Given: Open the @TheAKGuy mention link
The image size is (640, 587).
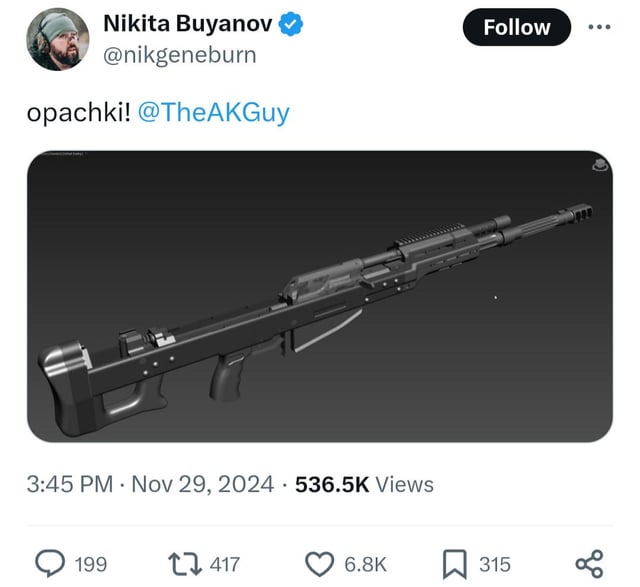Looking at the screenshot, I should click(x=214, y=112).
